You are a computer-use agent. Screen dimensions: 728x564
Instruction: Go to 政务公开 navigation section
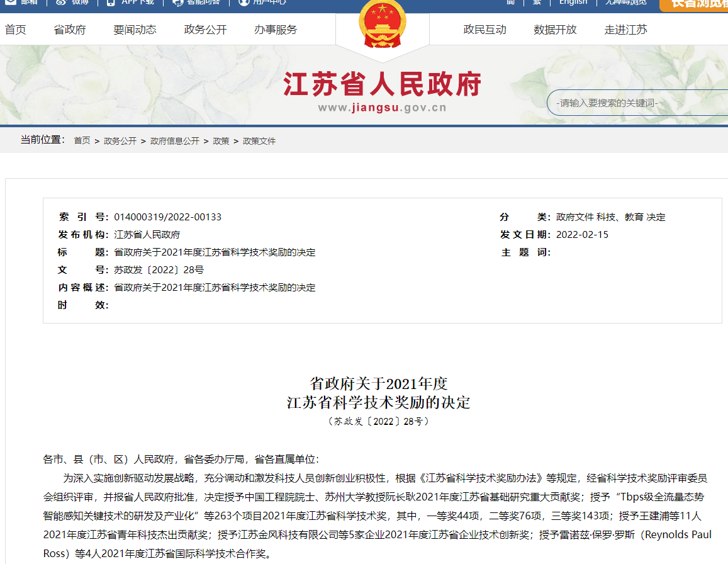[205, 30]
